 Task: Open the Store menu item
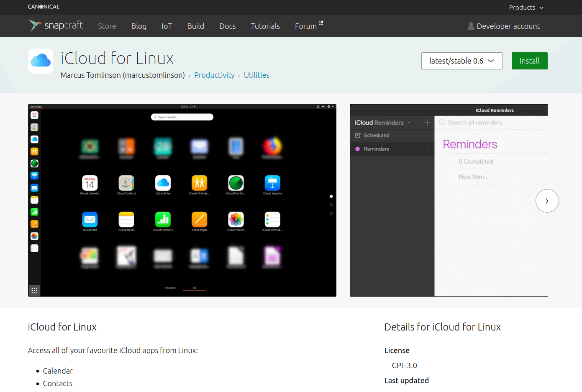pos(107,26)
